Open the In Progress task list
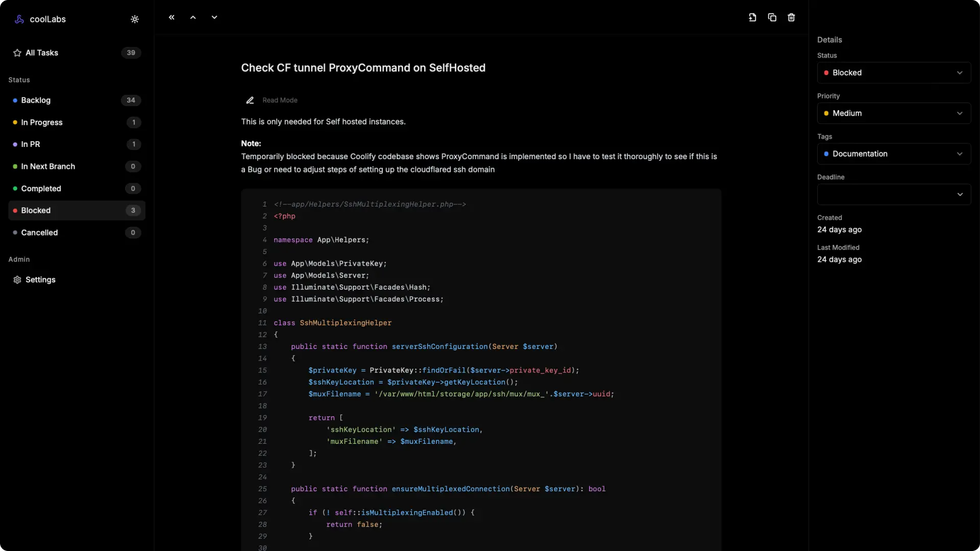980x551 pixels. [42, 122]
